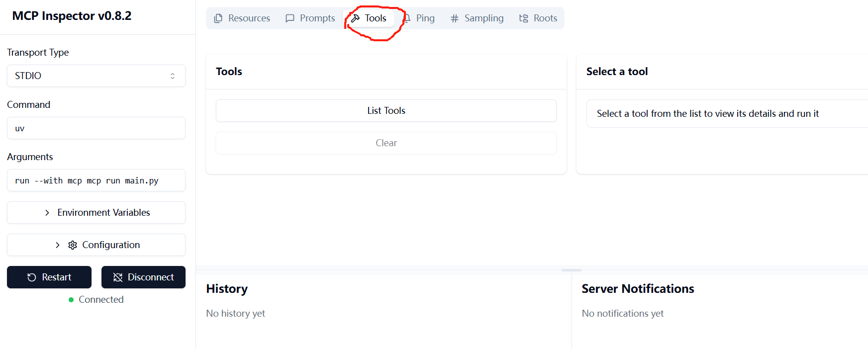Click the chevron next to Environment Variables
Screen dimensions: 868x349
pyautogui.click(x=47, y=213)
